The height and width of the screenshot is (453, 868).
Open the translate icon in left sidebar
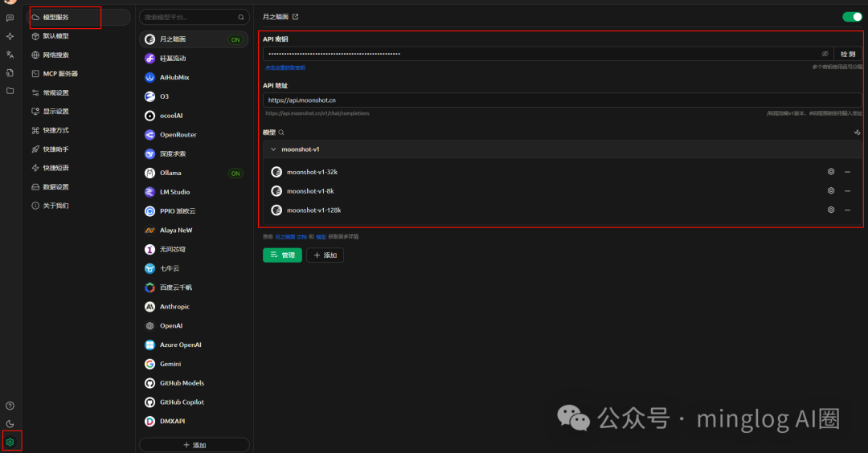[x=10, y=54]
